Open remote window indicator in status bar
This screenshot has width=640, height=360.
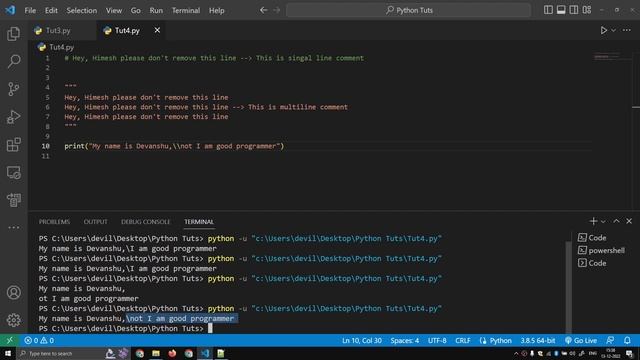[x=9, y=340]
